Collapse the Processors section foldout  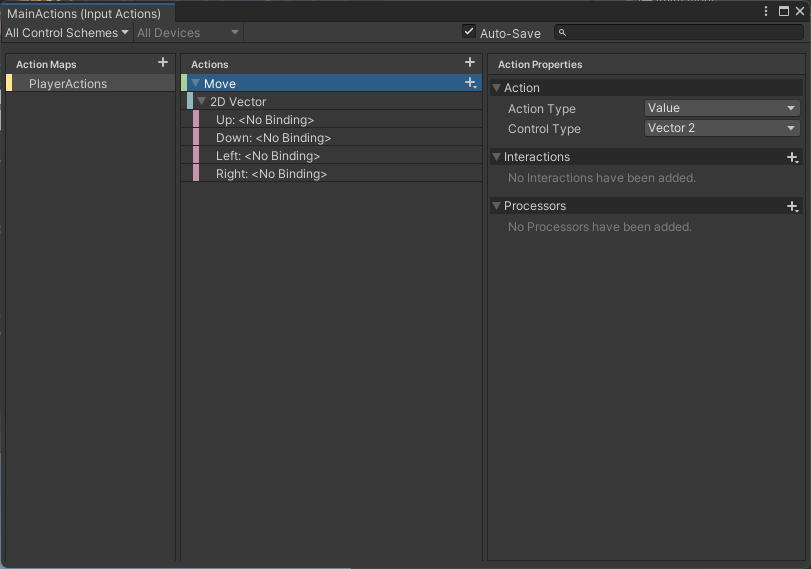pos(497,206)
